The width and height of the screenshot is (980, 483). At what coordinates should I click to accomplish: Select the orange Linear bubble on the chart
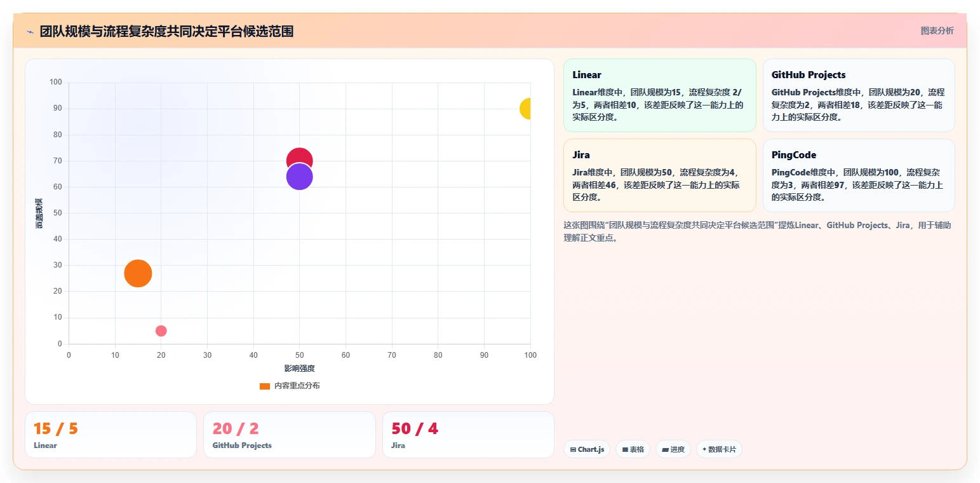(x=138, y=273)
